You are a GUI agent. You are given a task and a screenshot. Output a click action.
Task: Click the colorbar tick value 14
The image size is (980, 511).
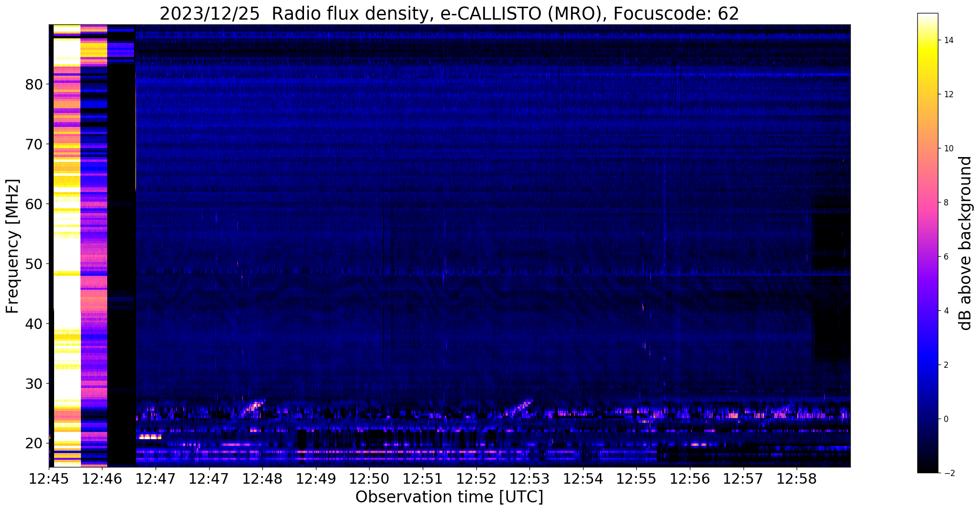948,40
